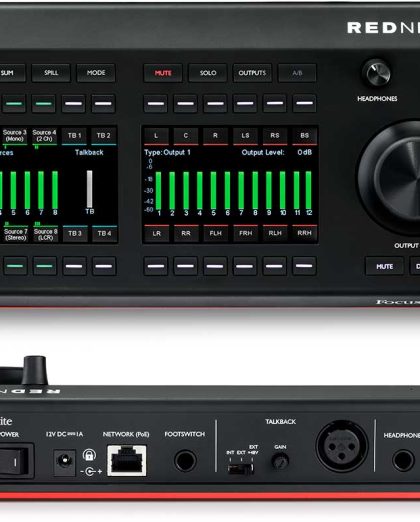Viewport: 420px width, 522px height.
Task: Select the L speaker label on screen
Action: coord(156,136)
